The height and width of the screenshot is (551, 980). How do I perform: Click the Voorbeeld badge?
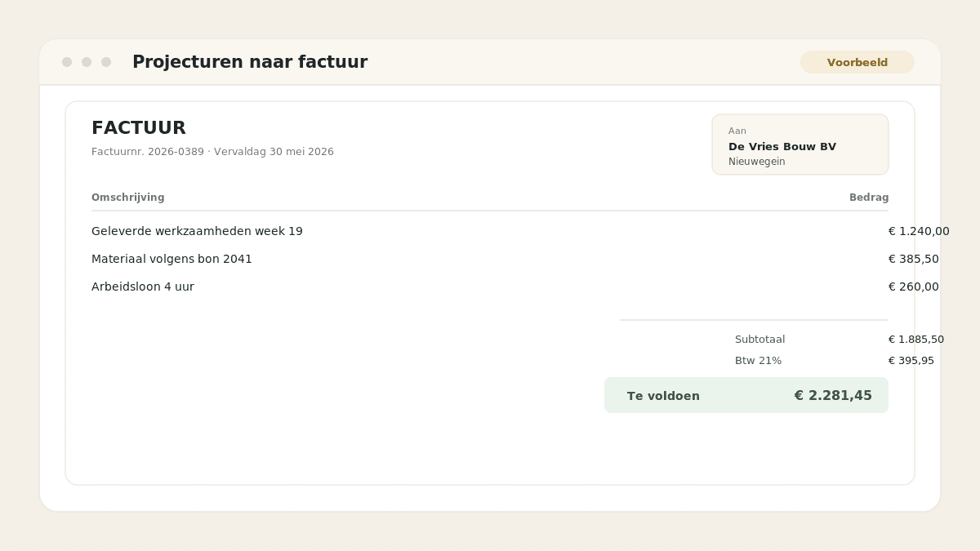pyautogui.click(x=857, y=62)
